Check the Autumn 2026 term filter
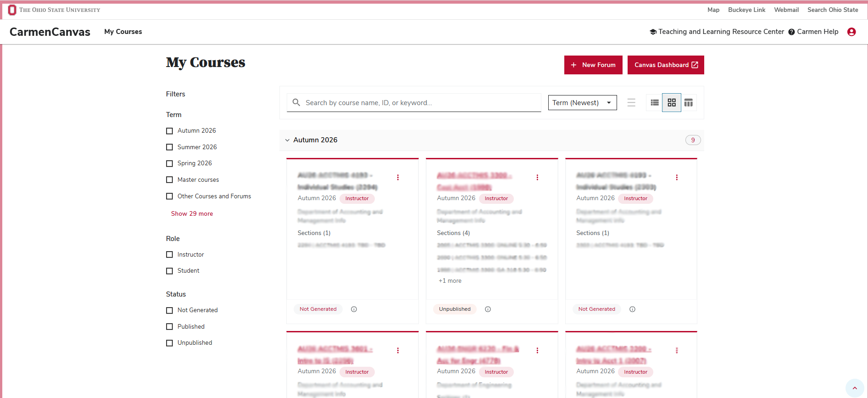 169,131
